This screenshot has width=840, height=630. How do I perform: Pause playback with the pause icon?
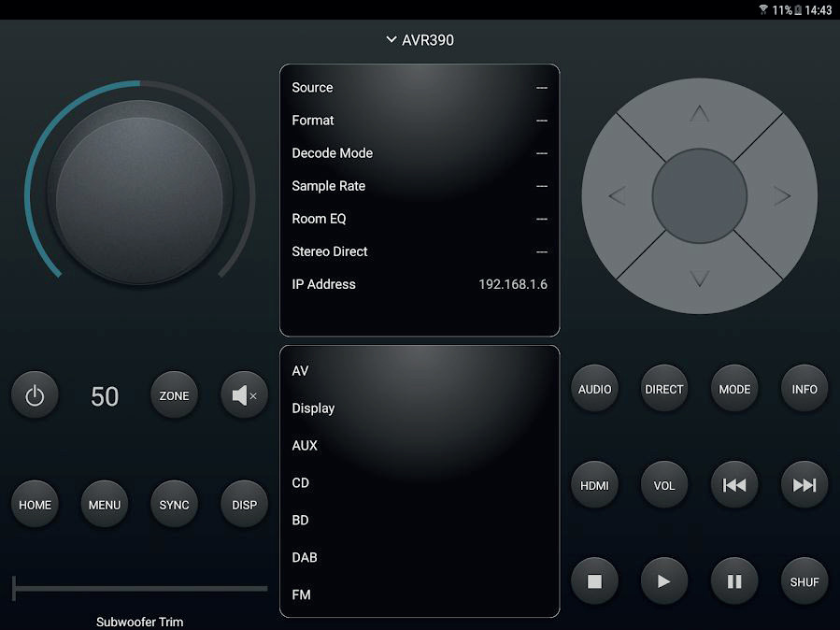(734, 581)
